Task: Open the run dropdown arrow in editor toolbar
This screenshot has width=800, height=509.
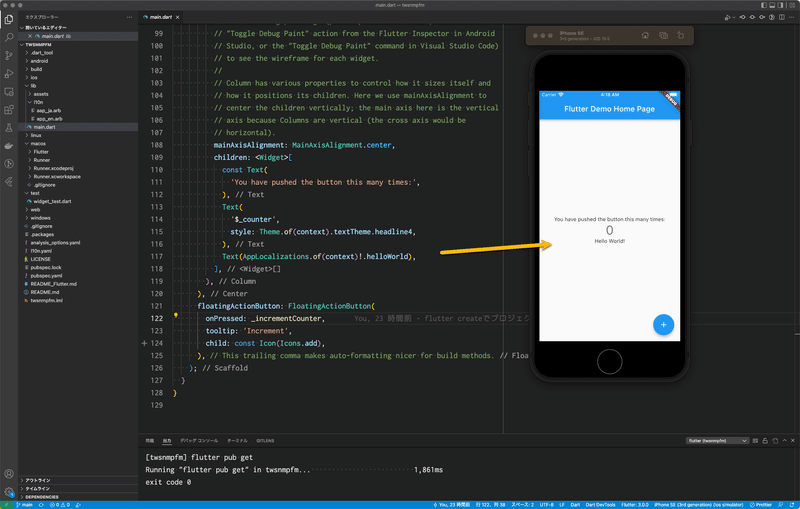Action: coord(734,17)
